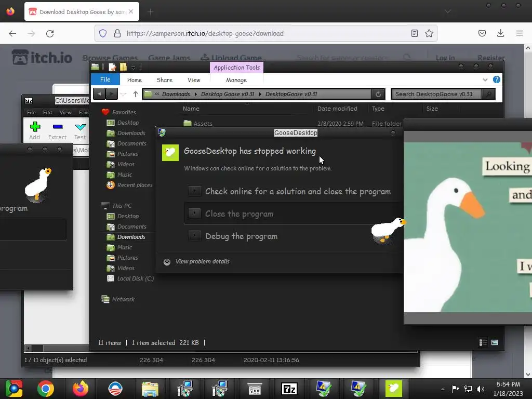Open Videos under Favorites
532x399 pixels.
click(x=121, y=164)
